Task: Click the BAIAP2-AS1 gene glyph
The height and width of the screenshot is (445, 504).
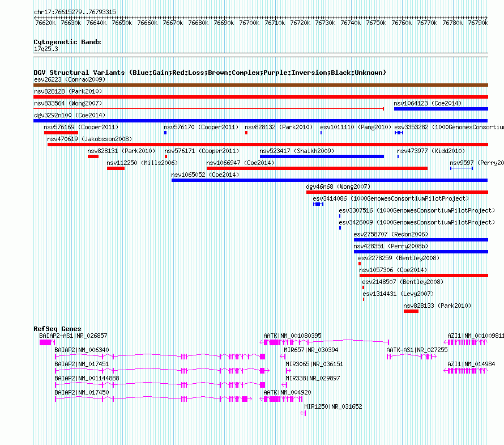Action: 47,342
